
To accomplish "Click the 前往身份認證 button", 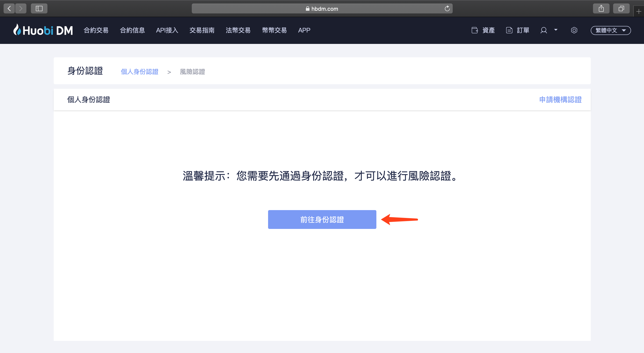I will 322,220.
